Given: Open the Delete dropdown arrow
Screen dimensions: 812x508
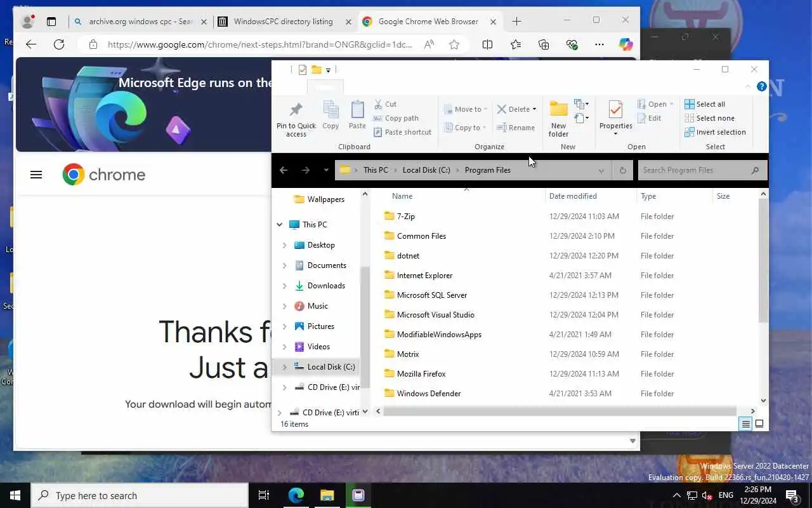Looking at the screenshot, I should pyautogui.click(x=534, y=109).
